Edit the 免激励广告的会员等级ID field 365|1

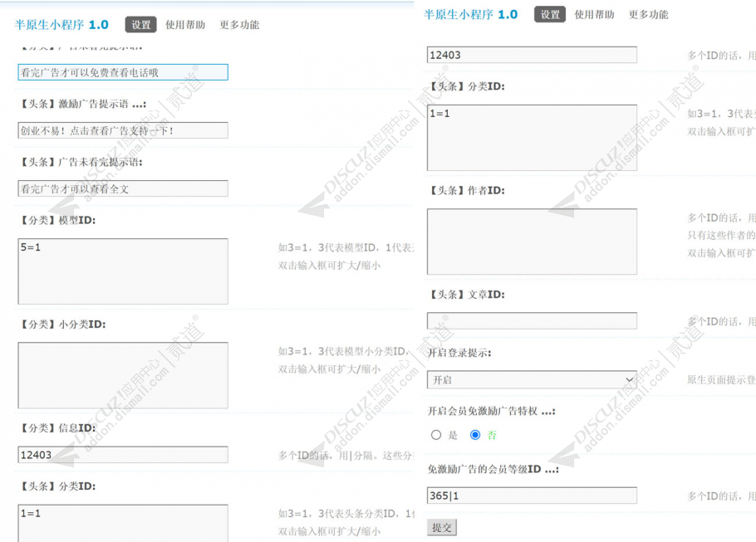coord(532,496)
